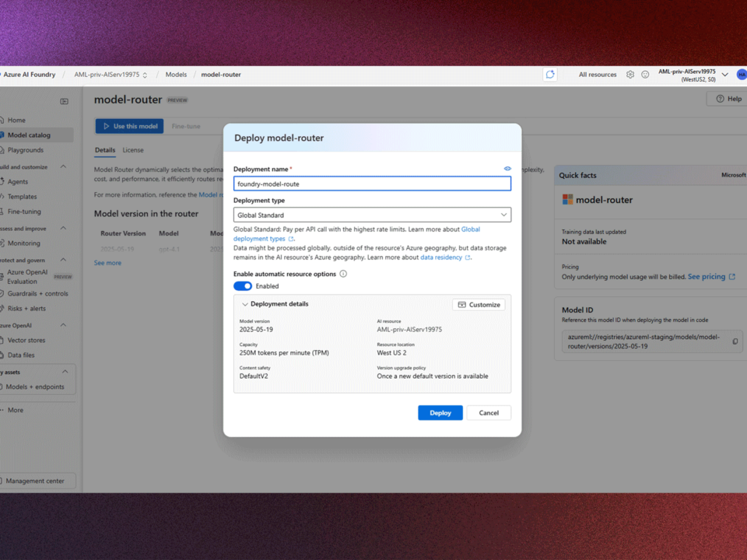Click the Router Version column header

point(123,233)
